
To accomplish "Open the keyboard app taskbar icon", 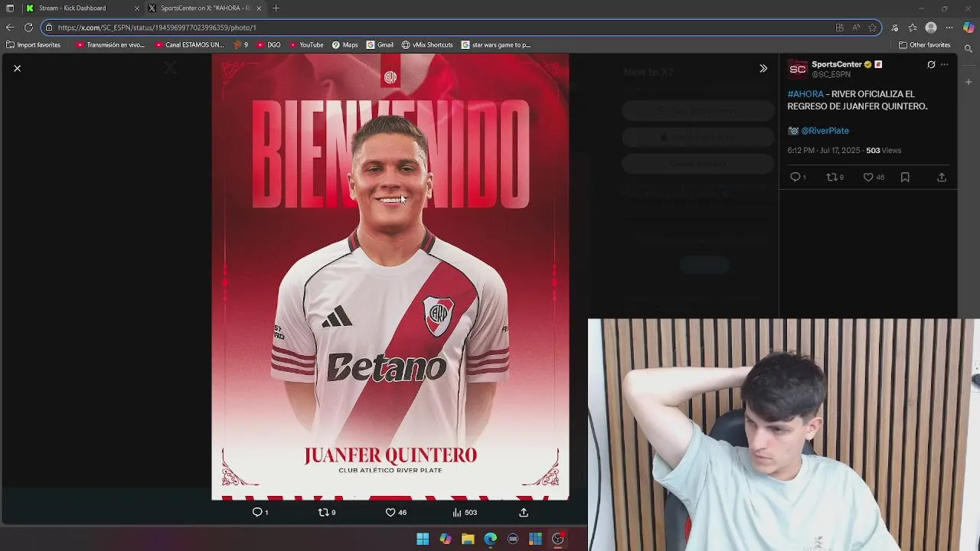I will tap(513, 539).
